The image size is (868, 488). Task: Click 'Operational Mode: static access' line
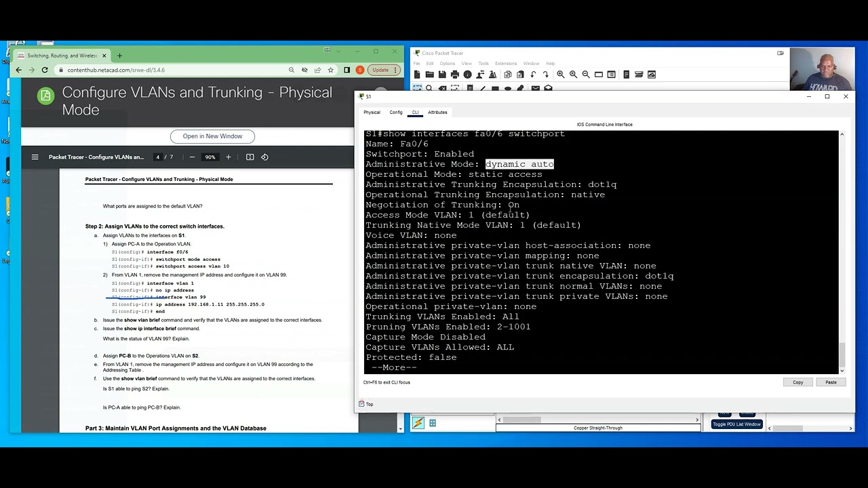coord(454,174)
